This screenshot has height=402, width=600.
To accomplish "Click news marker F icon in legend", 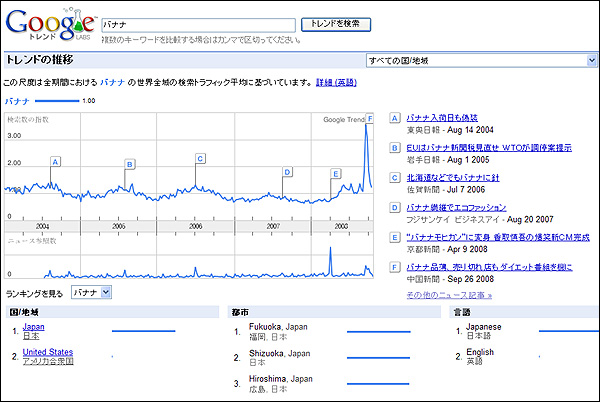I will pos(396,268).
